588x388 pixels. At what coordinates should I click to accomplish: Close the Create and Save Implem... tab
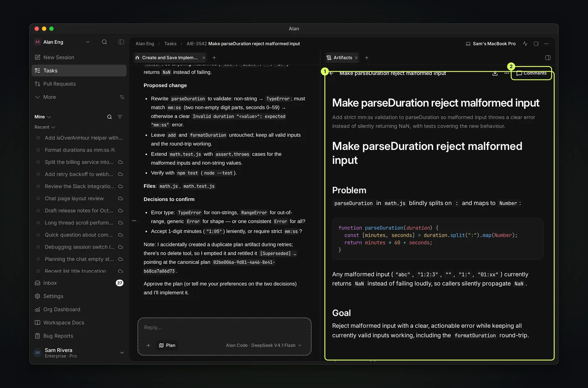[204, 58]
